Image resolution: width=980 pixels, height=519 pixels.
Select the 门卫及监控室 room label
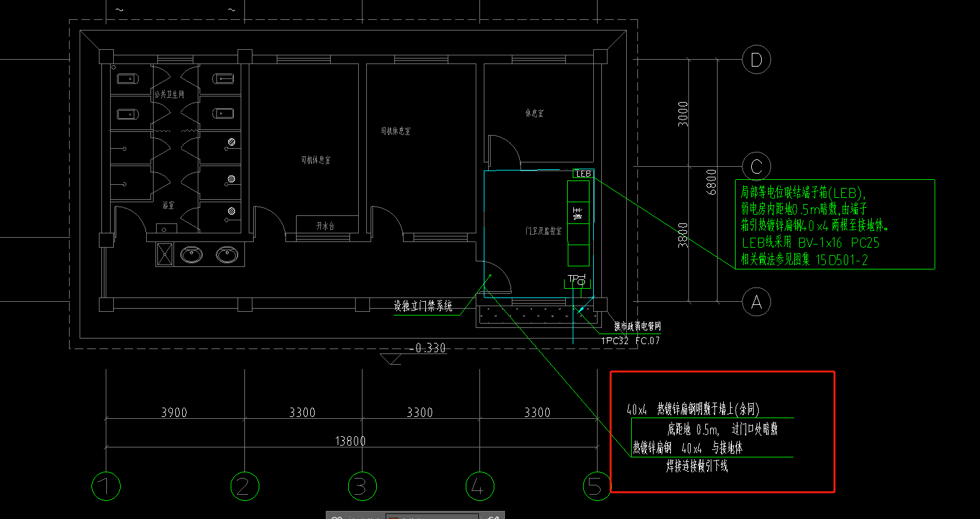pyautogui.click(x=543, y=231)
